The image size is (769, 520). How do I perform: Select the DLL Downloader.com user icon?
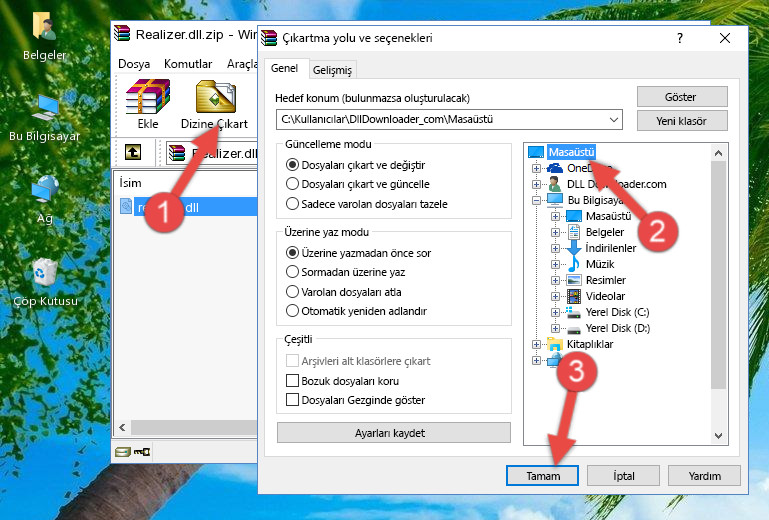coord(555,184)
